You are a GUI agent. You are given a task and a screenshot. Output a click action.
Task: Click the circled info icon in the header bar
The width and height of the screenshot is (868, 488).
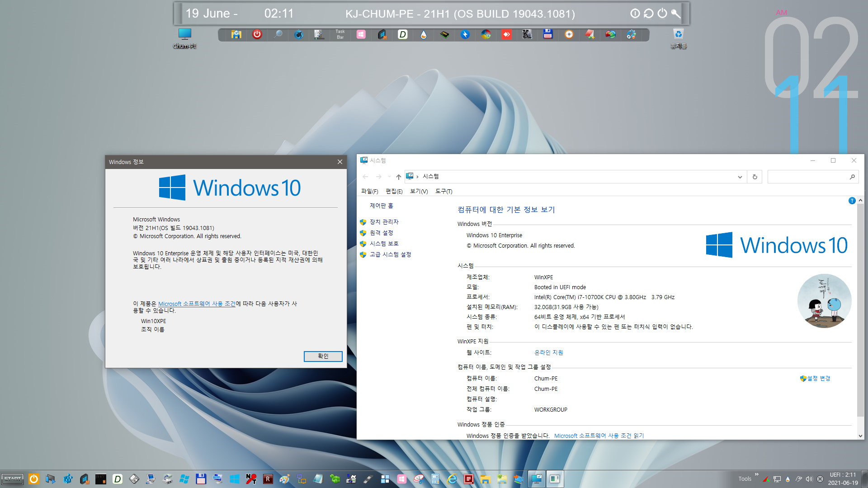pyautogui.click(x=635, y=14)
